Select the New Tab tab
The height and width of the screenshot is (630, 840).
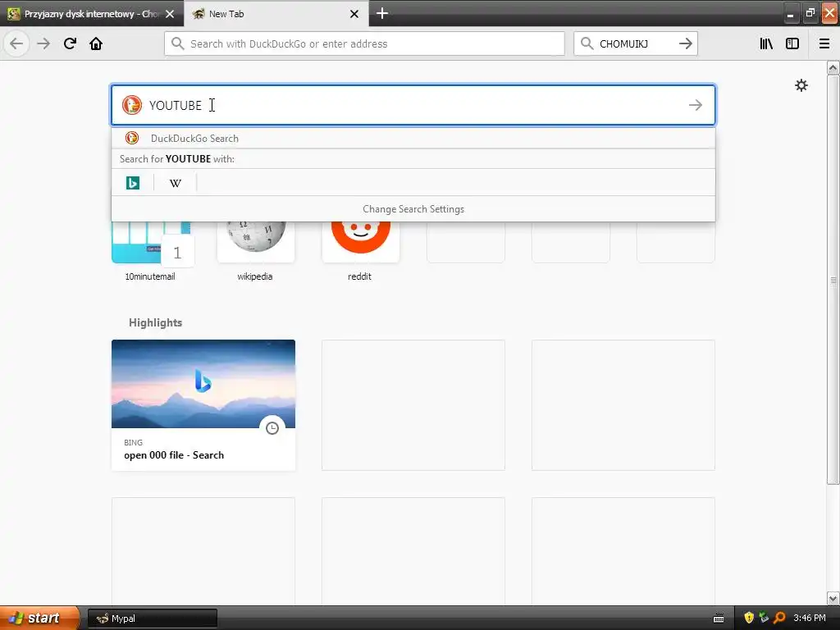coord(276,13)
